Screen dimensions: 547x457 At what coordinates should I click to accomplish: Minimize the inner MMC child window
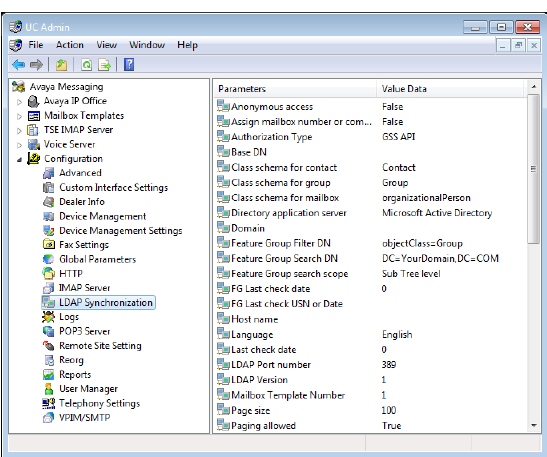(x=502, y=45)
